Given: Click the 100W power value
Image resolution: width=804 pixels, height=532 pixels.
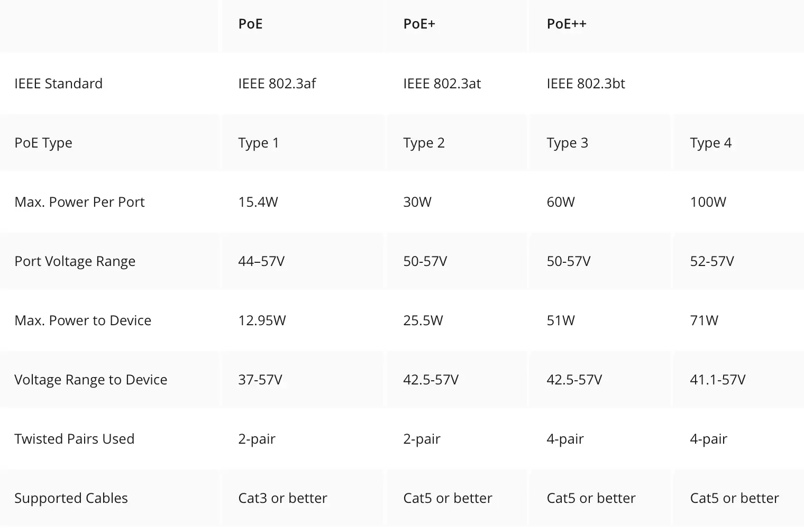Looking at the screenshot, I should click(x=708, y=202).
